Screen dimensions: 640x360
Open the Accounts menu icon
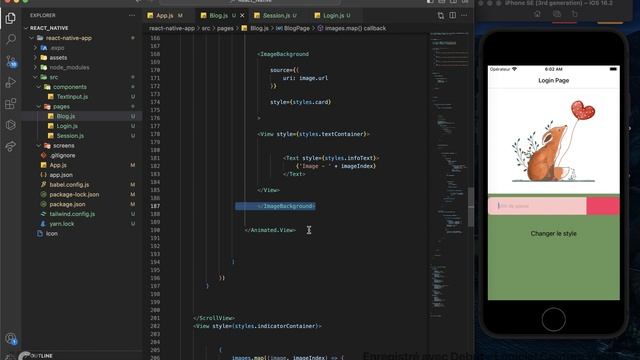(11, 338)
